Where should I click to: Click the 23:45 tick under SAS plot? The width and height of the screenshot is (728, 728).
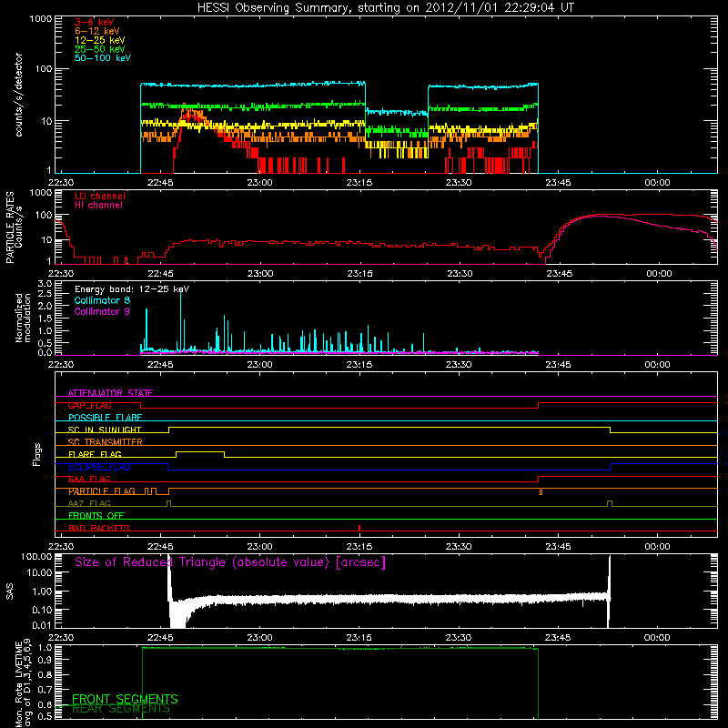558,638
